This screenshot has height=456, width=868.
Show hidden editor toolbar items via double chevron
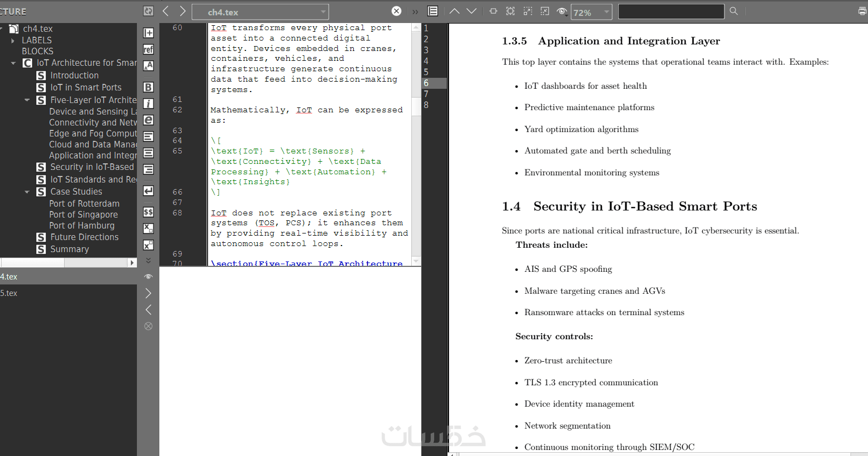pos(415,12)
